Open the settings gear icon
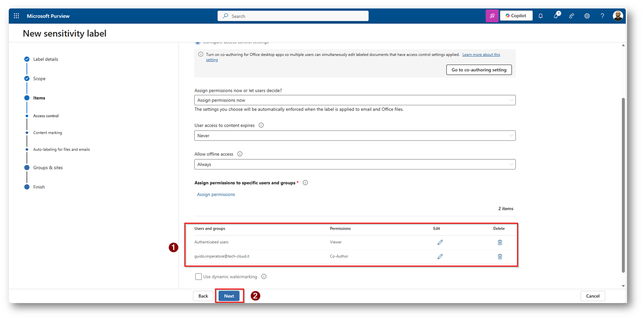Screen dimensions: 644x320 (587, 16)
